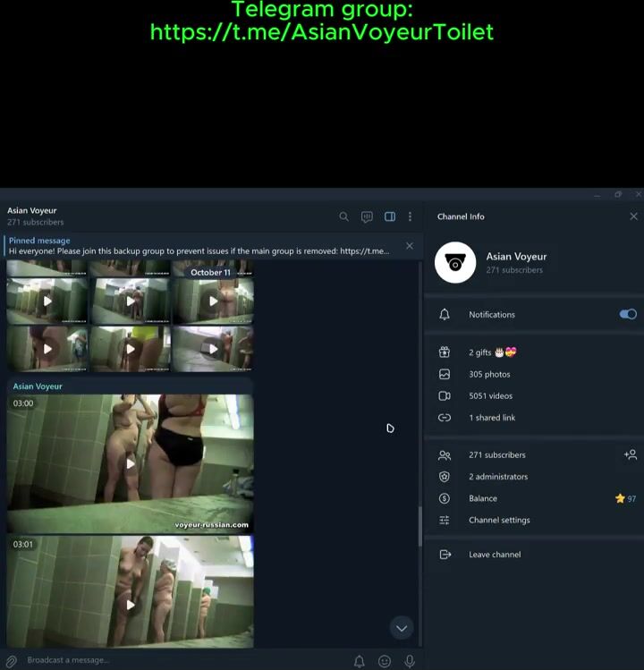This screenshot has width=644, height=670.
Task: Jump to bottom with the down-arrow button
Action: 402,628
